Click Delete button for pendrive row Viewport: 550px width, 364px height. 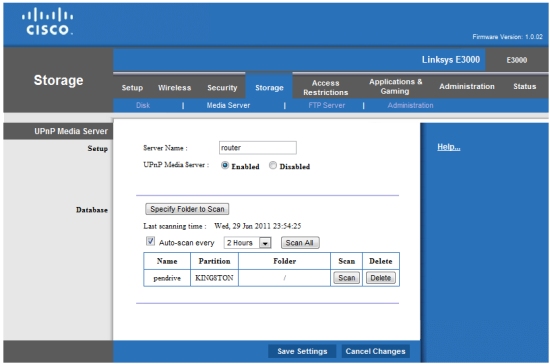point(381,278)
